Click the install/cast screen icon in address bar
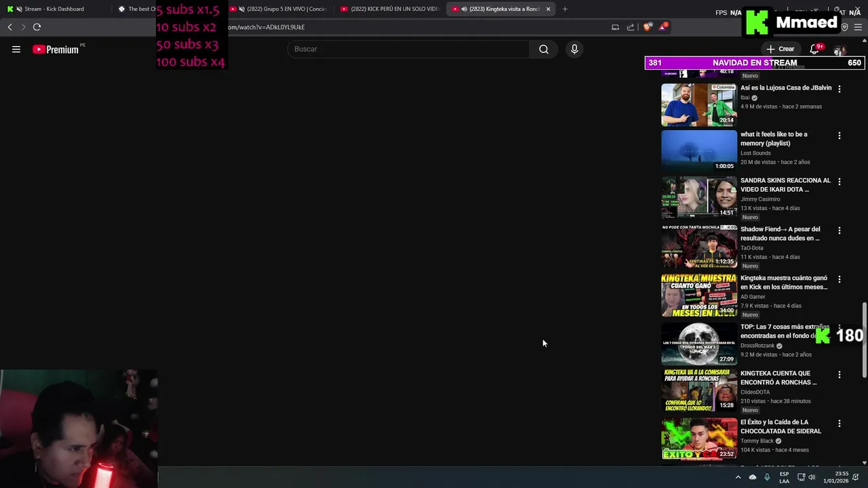This screenshot has height=488, width=868. click(615, 27)
